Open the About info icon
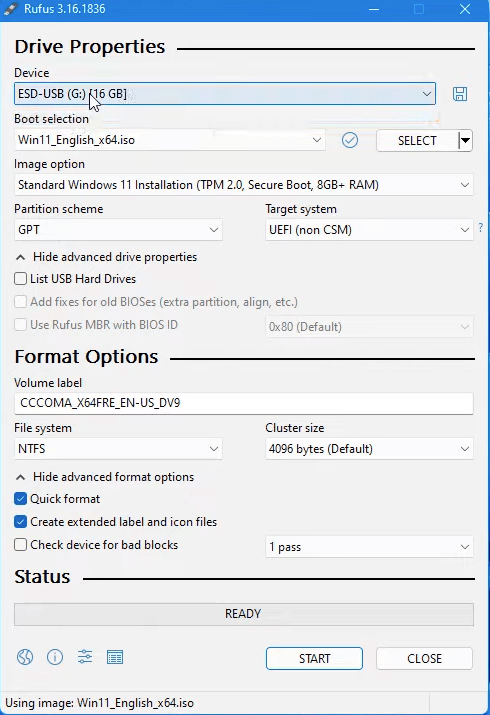490x715 pixels. [x=55, y=657]
